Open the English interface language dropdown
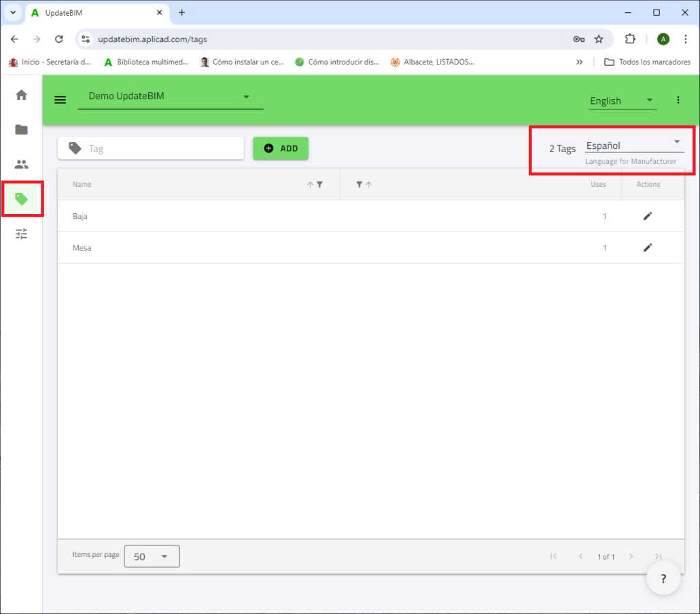The width and height of the screenshot is (700, 614). [623, 101]
